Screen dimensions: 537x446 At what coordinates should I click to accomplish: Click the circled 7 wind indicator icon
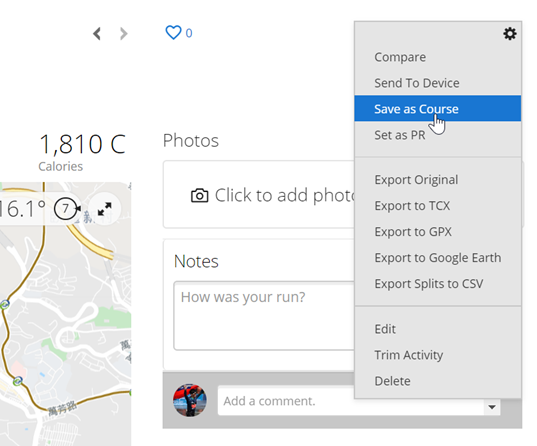[x=66, y=209]
